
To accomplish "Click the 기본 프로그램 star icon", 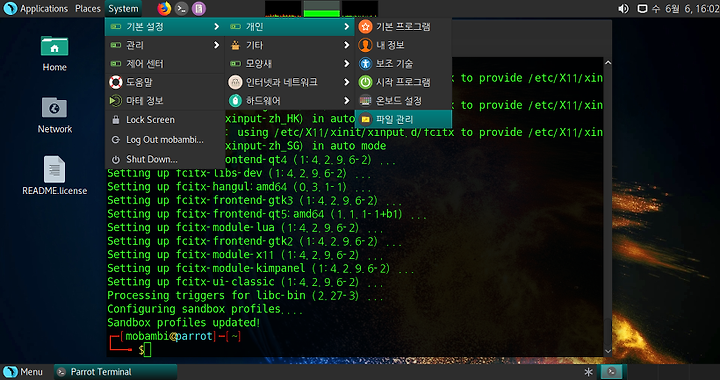I will click(x=366, y=27).
